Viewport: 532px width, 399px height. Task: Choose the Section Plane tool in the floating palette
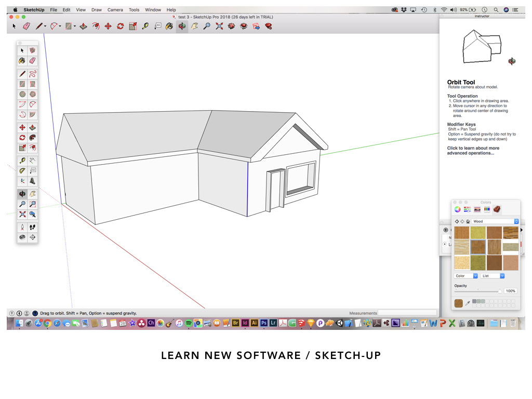point(32,237)
